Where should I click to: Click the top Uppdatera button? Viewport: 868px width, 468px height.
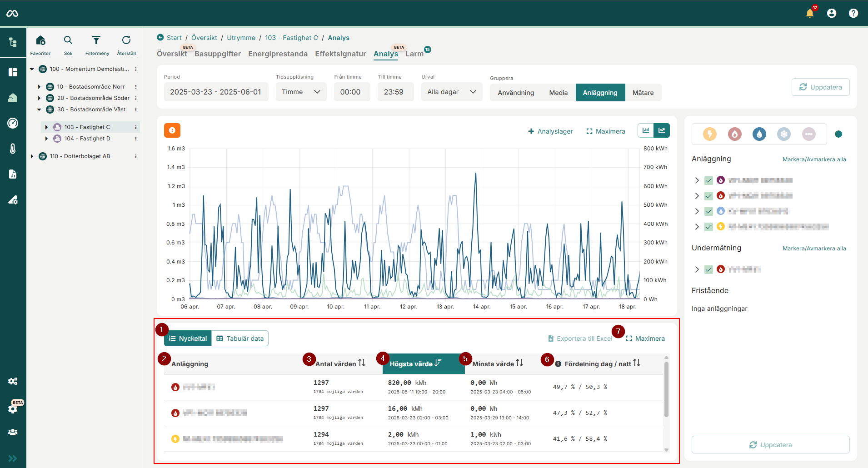point(820,87)
